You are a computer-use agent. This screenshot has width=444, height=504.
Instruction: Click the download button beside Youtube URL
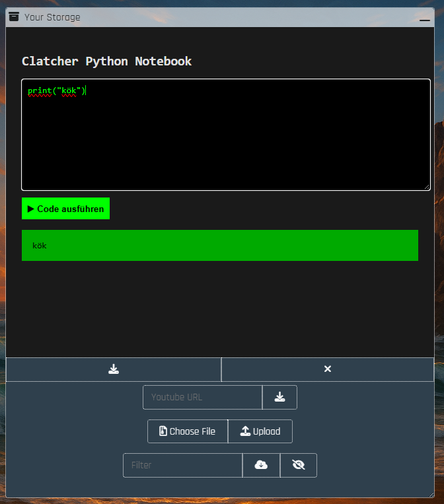(x=279, y=397)
